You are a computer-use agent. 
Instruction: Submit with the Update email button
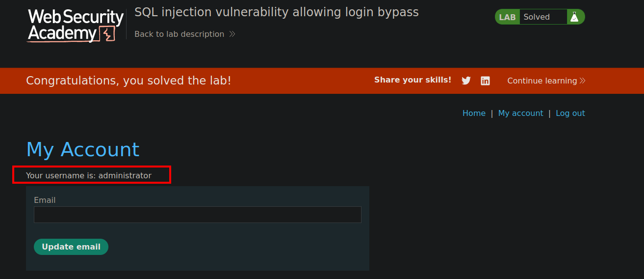pyautogui.click(x=71, y=247)
